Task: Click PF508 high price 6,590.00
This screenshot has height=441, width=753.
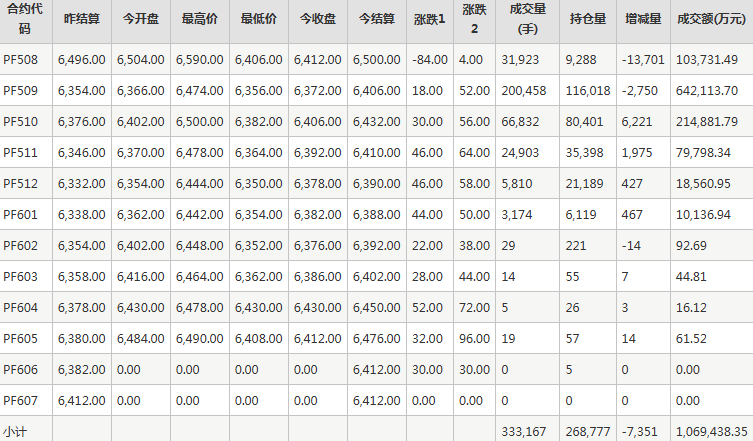Action: point(200,60)
